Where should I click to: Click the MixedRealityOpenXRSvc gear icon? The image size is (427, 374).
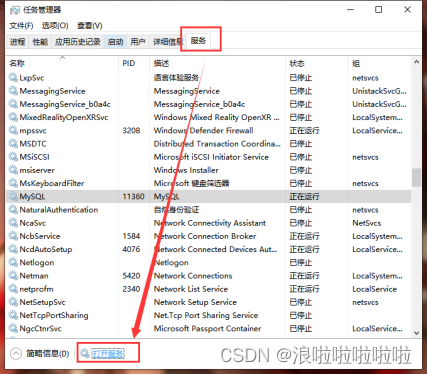pyautogui.click(x=13, y=117)
